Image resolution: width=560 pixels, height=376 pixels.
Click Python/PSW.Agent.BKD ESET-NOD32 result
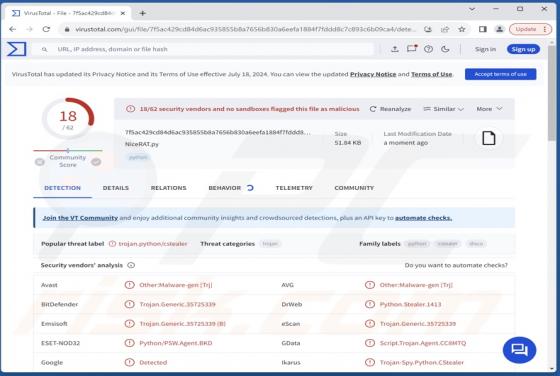click(176, 343)
